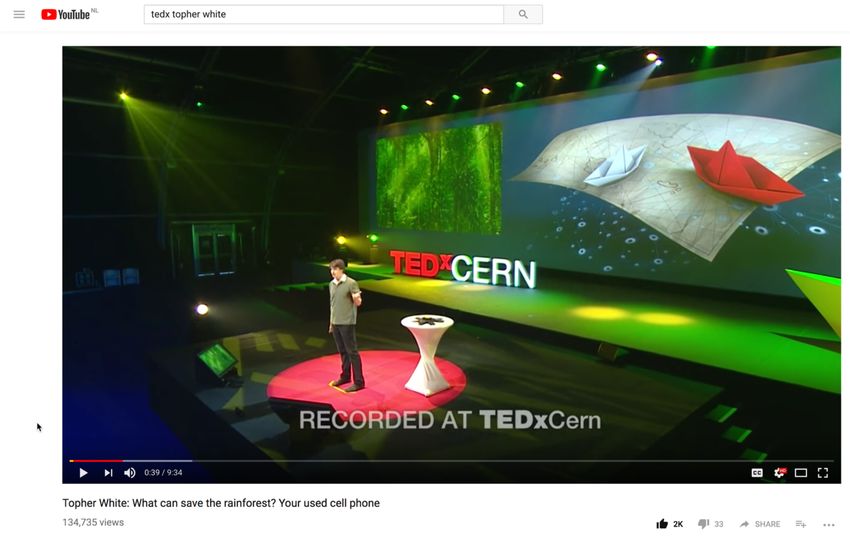Toggle closed captions on the player
The width and height of the screenshot is (850, 538).
[757, 473]
